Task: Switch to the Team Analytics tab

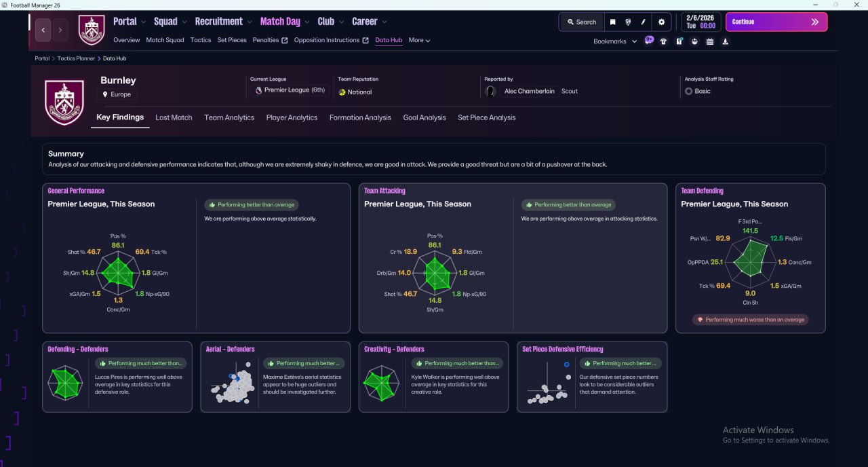Action: 229,117
